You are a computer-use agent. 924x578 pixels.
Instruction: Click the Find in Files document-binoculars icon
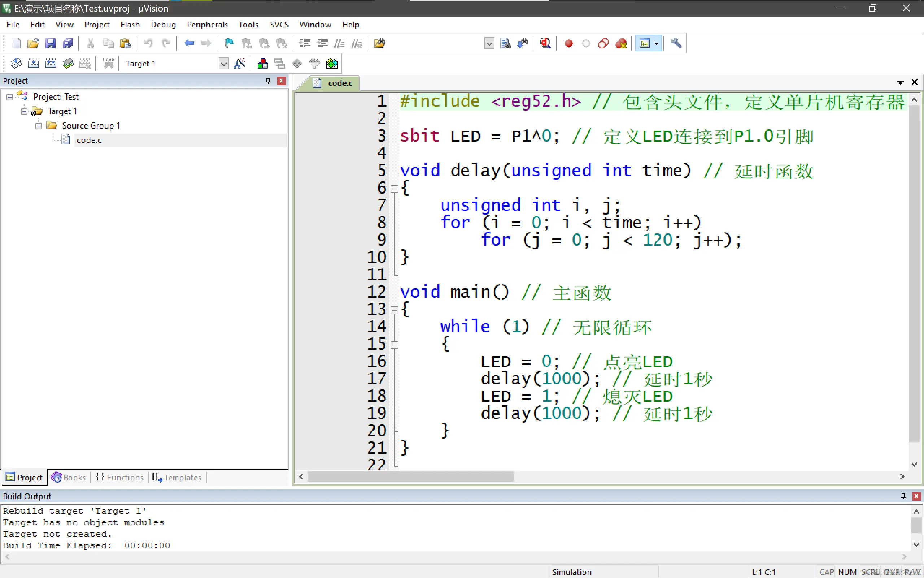[506, 43]
